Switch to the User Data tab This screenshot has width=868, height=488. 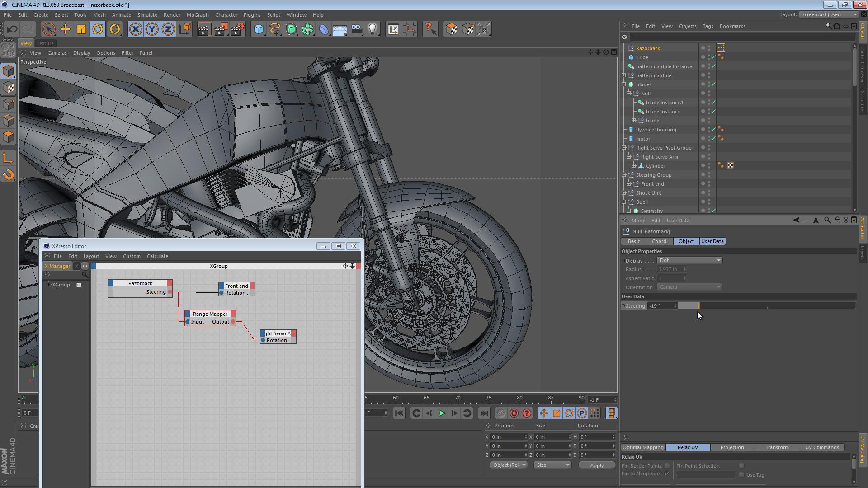pos(712,241)
